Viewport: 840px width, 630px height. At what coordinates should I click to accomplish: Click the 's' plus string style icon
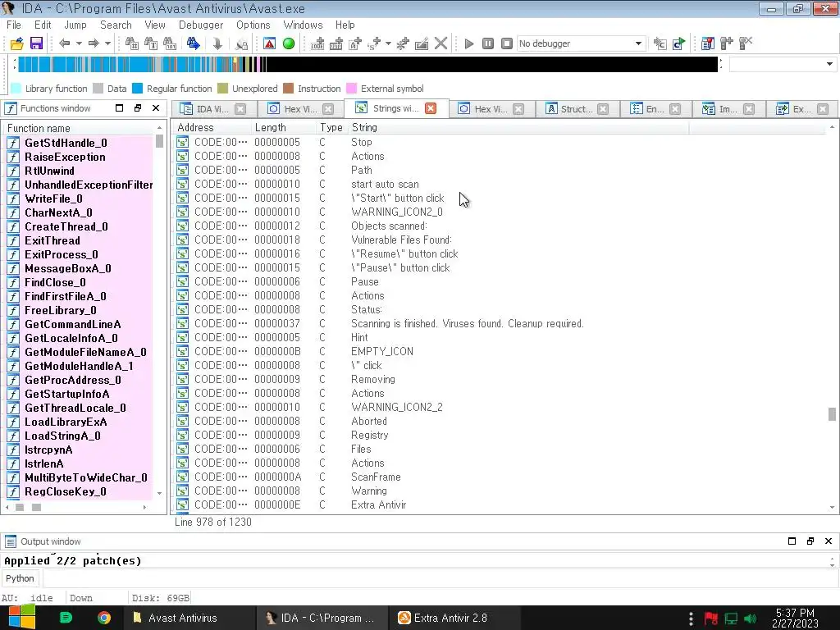click(374, 43)
